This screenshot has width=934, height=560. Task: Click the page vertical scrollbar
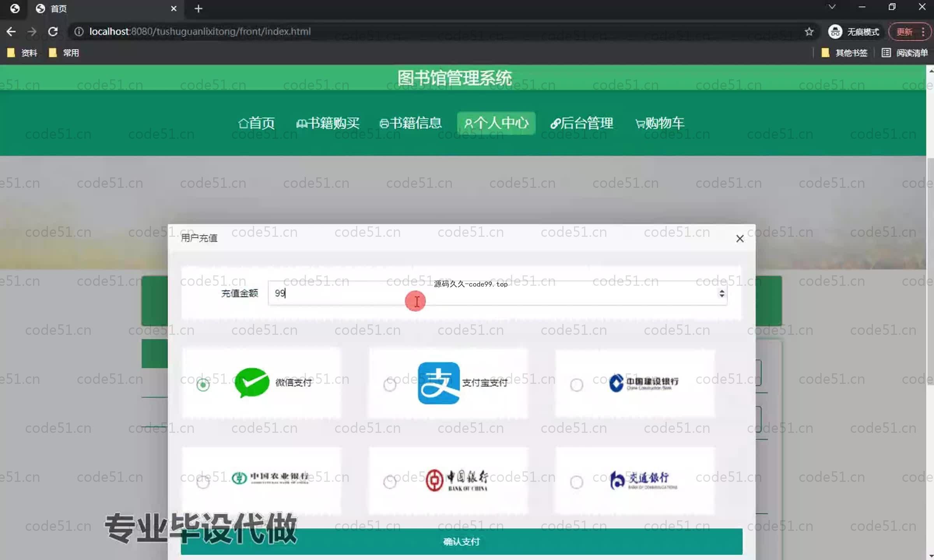(930, 272)
